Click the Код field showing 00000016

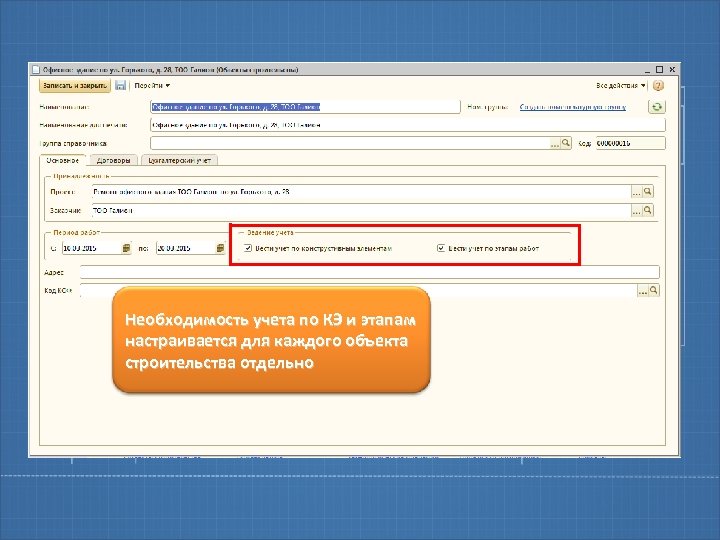630,143
